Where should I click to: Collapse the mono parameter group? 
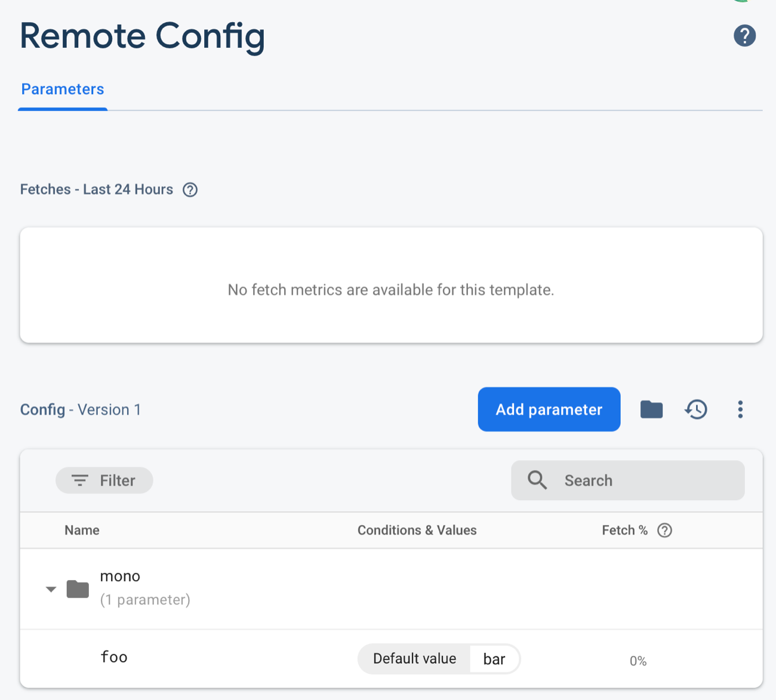tap(51, 590)
